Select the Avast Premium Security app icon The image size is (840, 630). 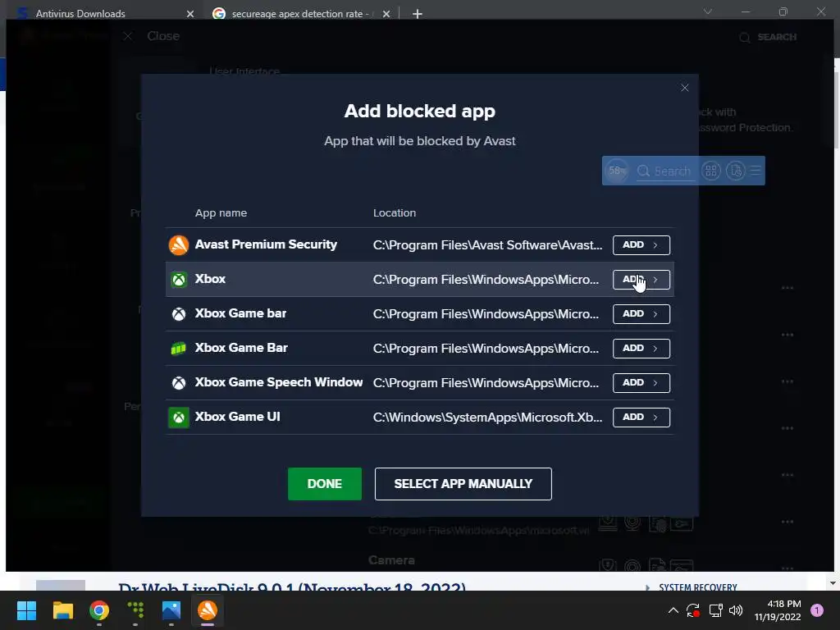click(x=178, y=244)
